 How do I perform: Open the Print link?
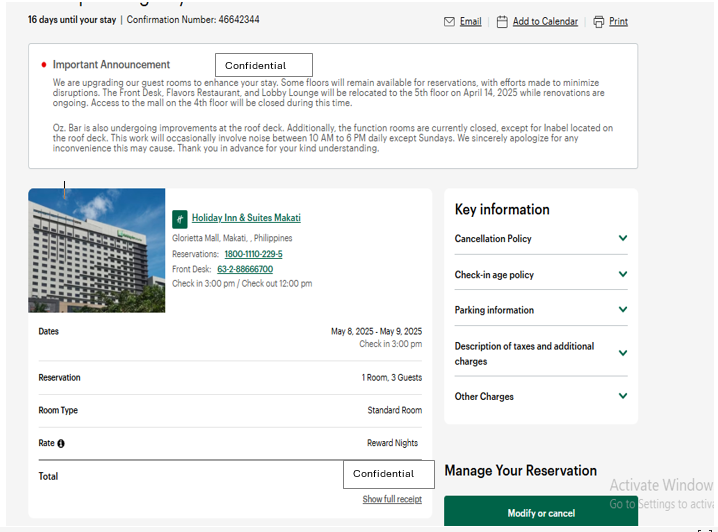618,22
